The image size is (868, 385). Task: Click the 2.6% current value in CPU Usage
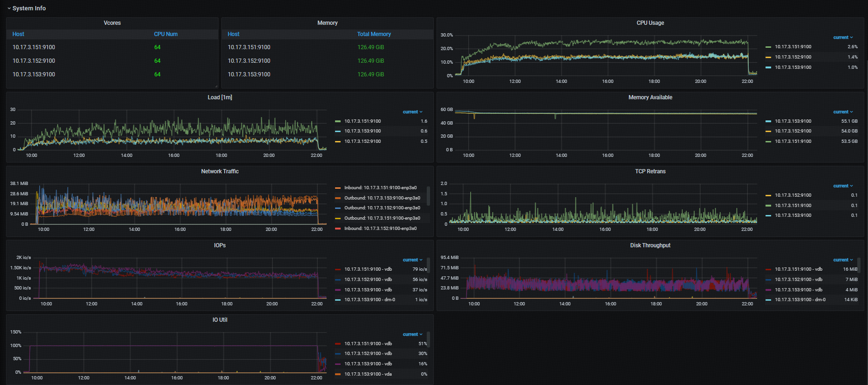point(853,47)
